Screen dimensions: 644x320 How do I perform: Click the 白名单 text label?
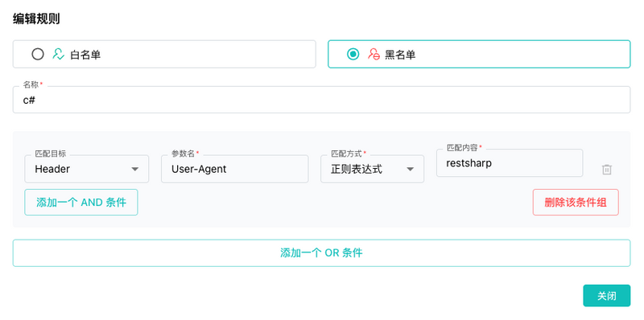pyautogui.click(x=85, y=55)
